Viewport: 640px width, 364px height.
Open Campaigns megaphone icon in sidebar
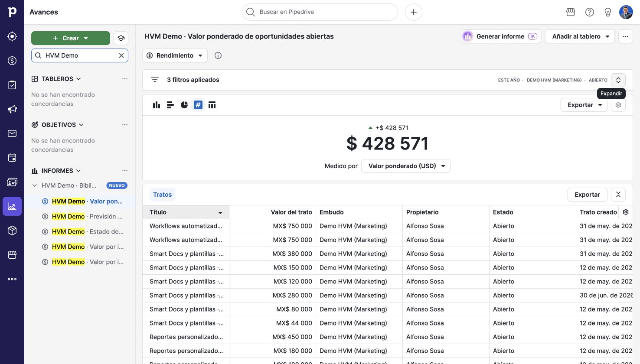tap(12, 109)
